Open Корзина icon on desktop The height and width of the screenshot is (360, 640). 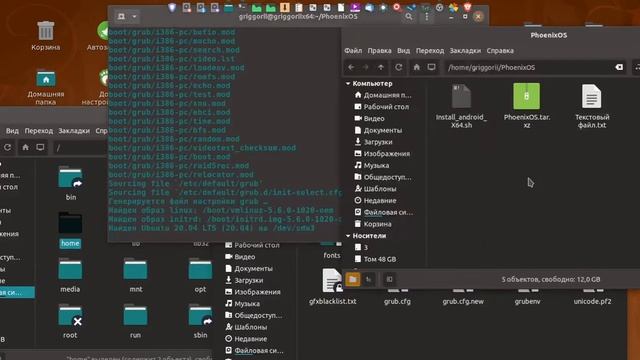(46, 36)
